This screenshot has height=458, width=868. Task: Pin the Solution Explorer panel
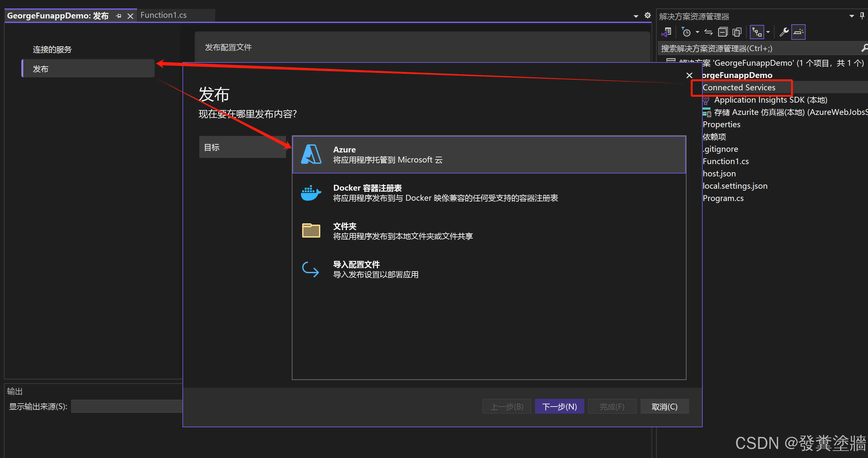tap(862, 16)
